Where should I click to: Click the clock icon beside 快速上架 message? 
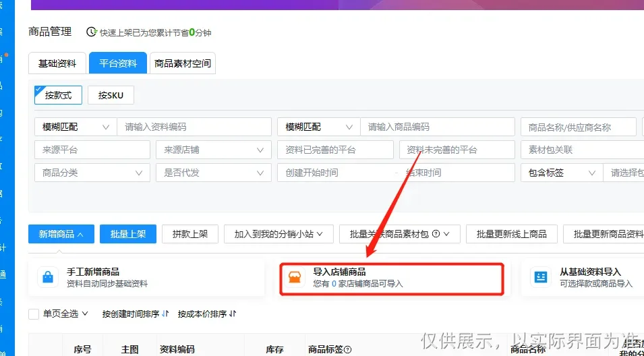click(92, 32)
